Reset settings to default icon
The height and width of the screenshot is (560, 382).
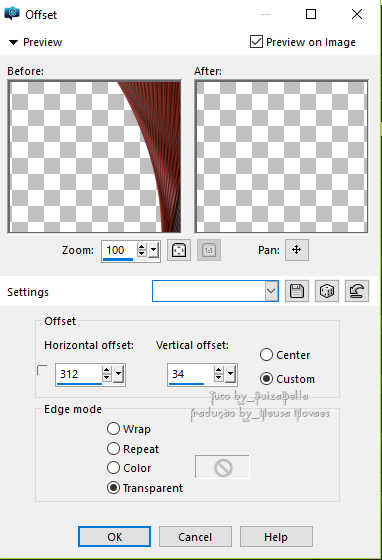click(x=357, y=291)
